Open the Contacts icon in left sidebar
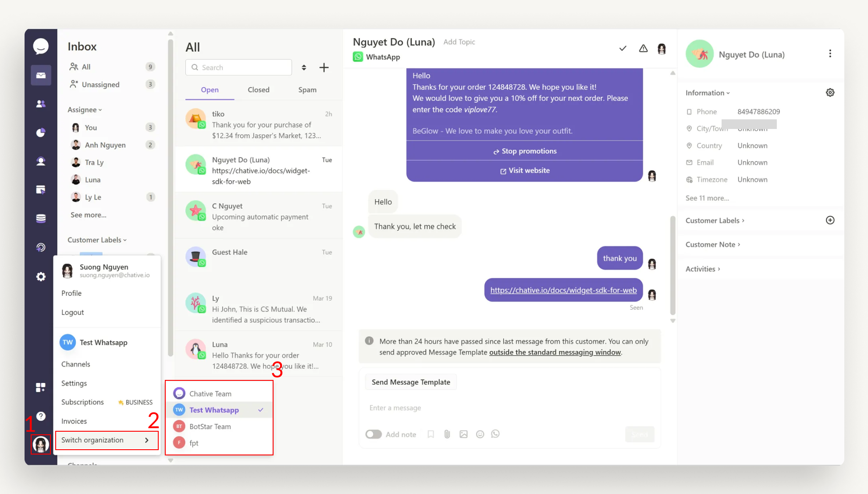 [x=41, y=104]
